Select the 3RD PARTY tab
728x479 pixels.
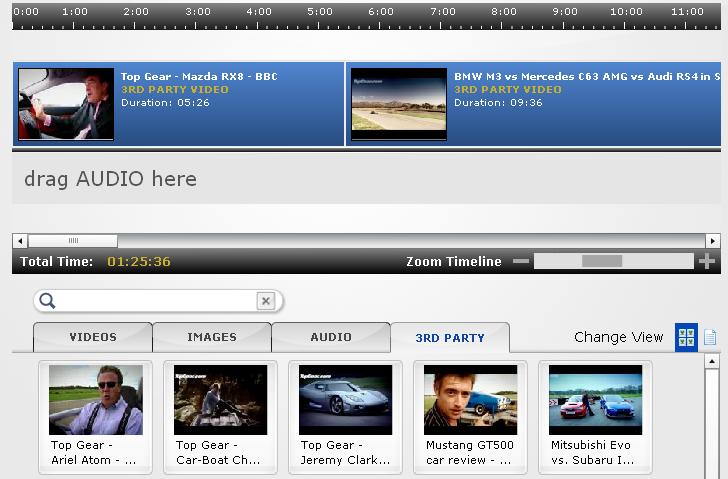click(450, 337)
